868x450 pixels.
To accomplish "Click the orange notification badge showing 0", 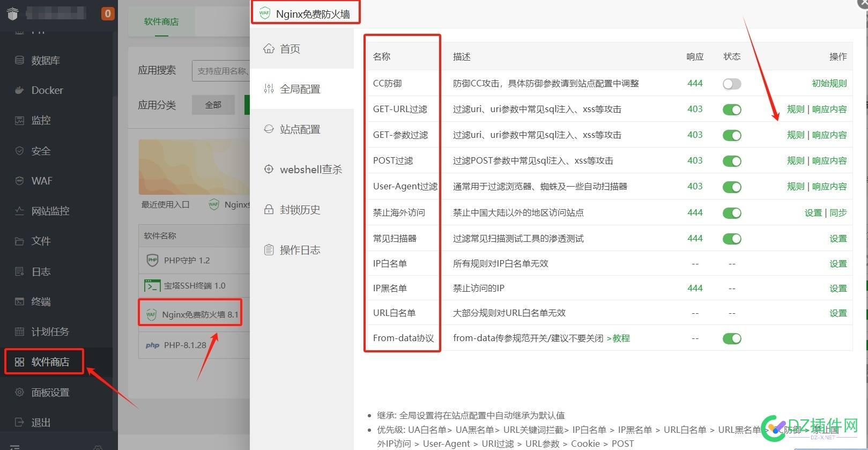I will coord(108,13).
